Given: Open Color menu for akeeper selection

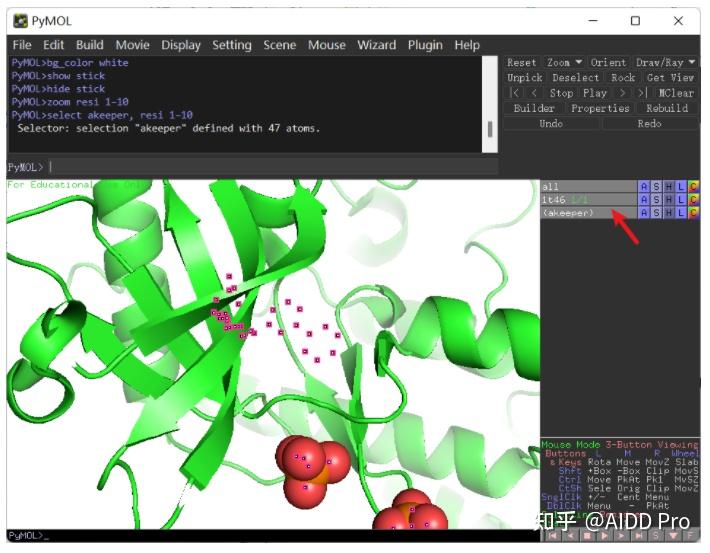Looking at the screenshot, I should (693, 213).
